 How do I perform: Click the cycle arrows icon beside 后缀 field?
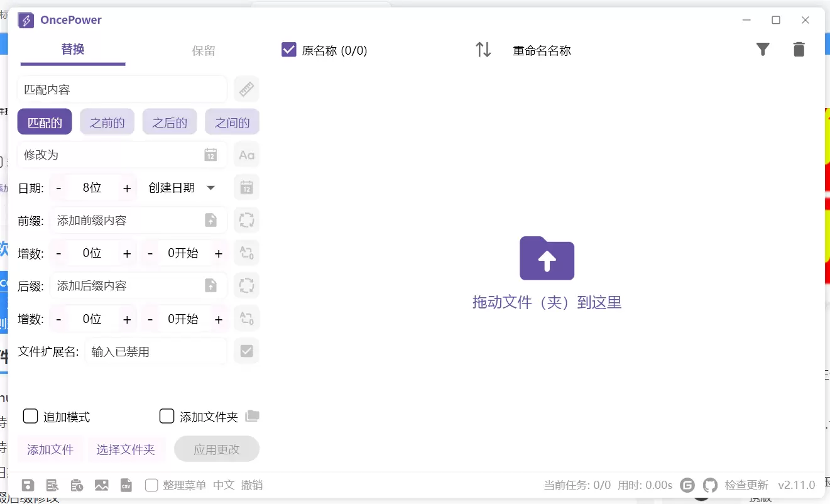coord(246,285)
